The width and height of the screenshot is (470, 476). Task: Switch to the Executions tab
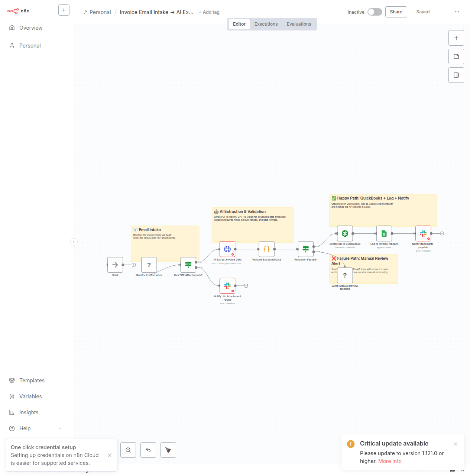click(x=266, y=24)
